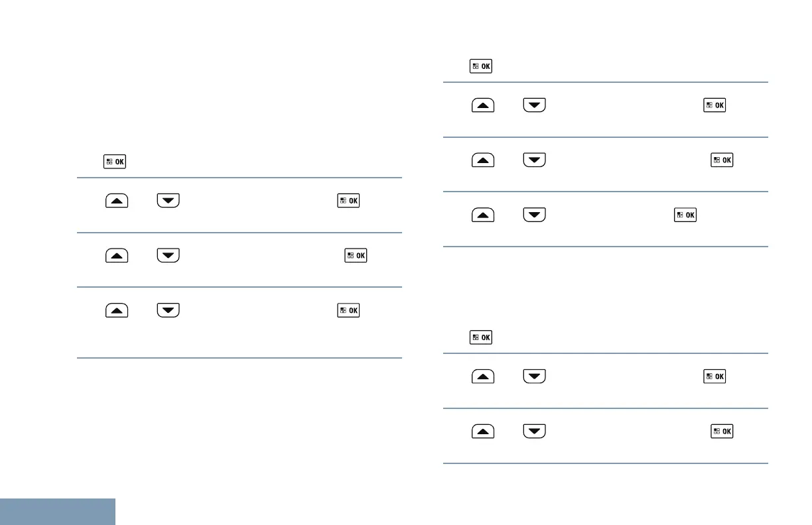Screen dimensions: 812x525
Task: Click the OK icon ending the right column's third step
Action: pyautogui.click(x=685, y=215)
